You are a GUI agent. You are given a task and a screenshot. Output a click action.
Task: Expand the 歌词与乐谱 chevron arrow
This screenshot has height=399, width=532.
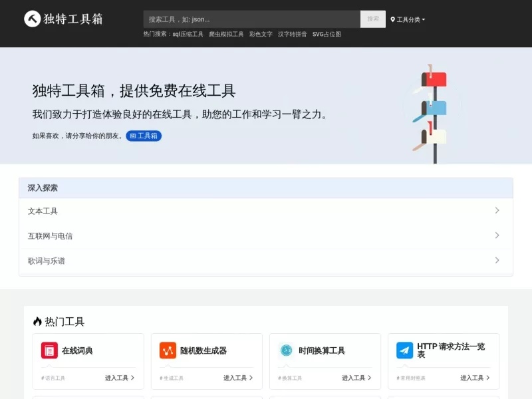click(x=497, y=260)
